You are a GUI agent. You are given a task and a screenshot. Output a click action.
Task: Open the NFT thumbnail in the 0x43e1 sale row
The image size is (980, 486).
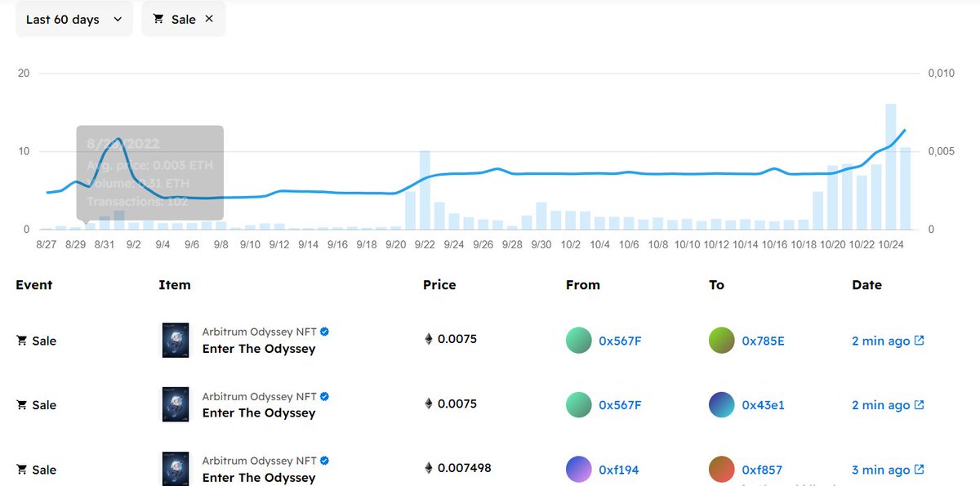[x=176, y=404]
